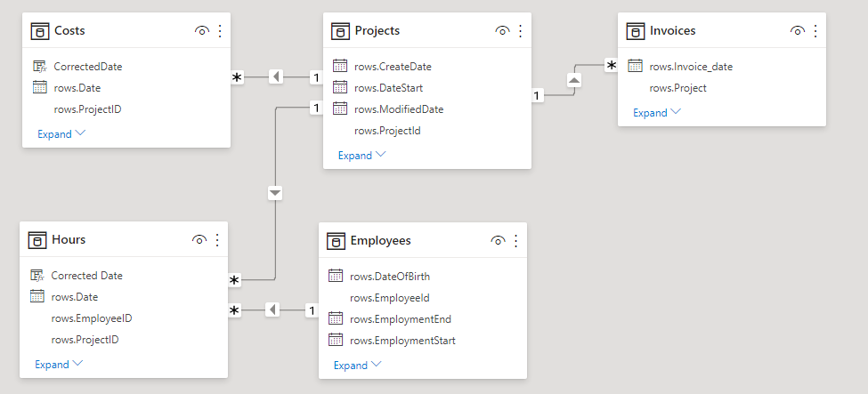Click calendar icon beside rows.CreateDate
Image resolution: width=868 pixels, height=394 pixels.
click(x=340, y=66)
